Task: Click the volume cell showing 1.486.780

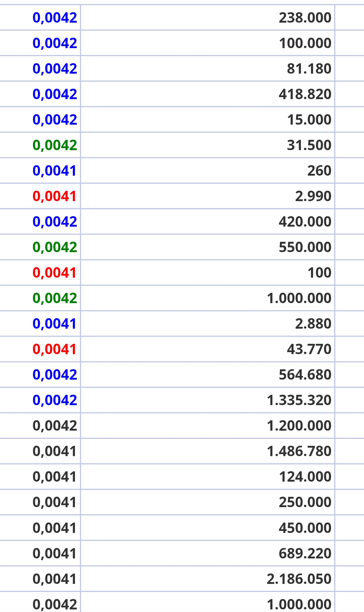Action: tap(208, 451)
